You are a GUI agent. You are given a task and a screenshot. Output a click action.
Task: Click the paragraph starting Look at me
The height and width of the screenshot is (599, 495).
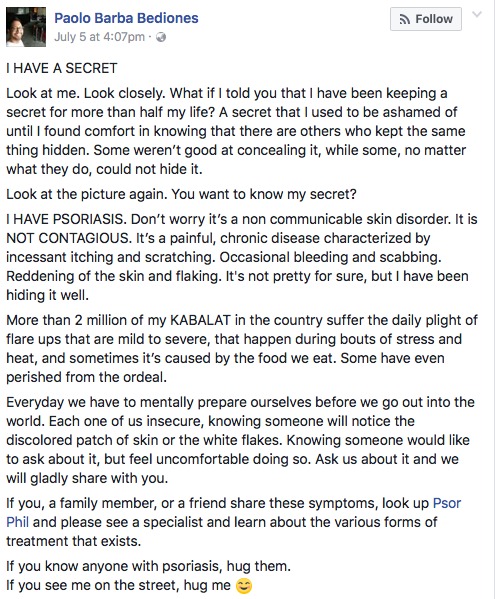236,131
